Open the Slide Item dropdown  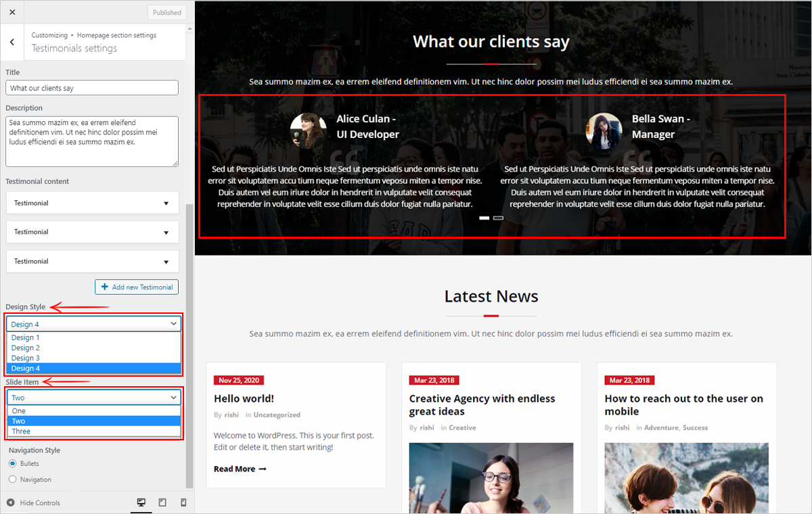tap(93, 398)
